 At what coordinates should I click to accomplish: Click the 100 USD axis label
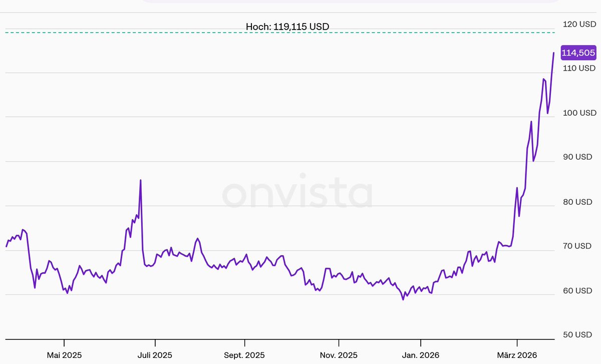[579, 113]
